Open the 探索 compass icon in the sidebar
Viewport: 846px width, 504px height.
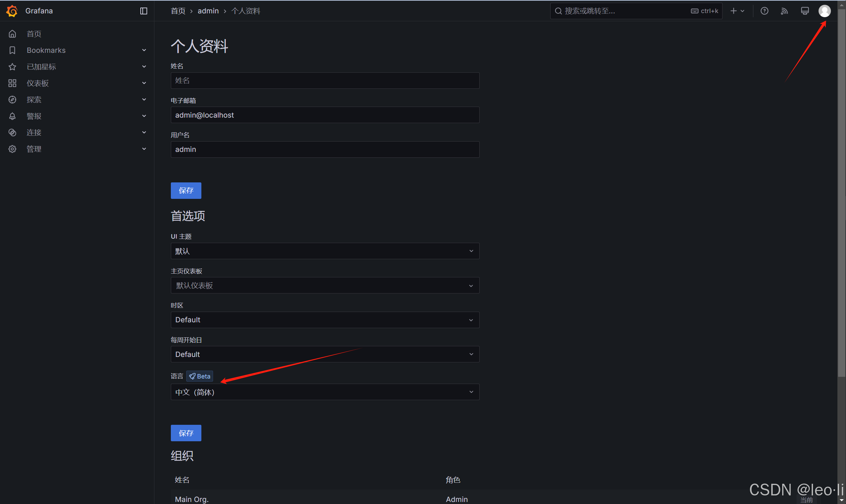point(12,100)
